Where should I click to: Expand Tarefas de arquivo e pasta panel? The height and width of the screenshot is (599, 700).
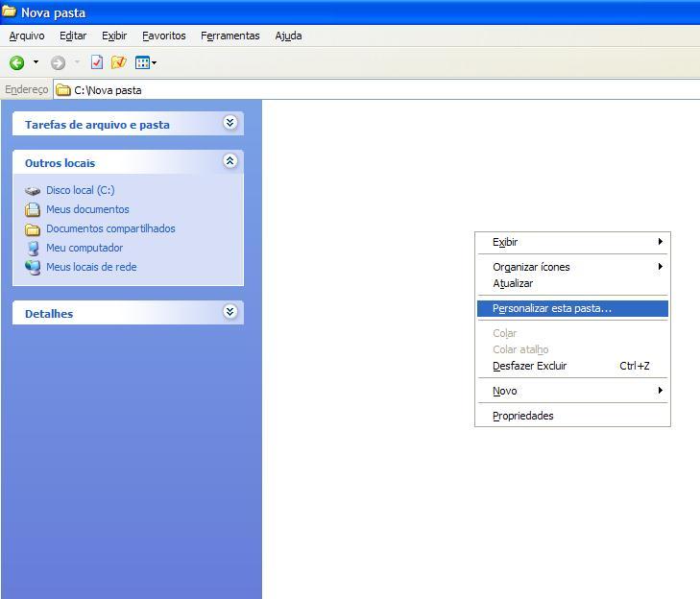point(229,123)
